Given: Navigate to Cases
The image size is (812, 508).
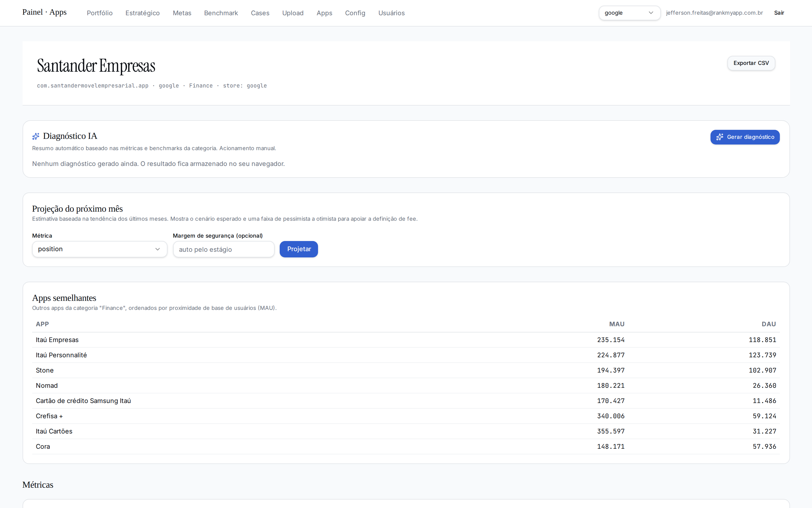Looking at the screenshot, I should 260,13.
